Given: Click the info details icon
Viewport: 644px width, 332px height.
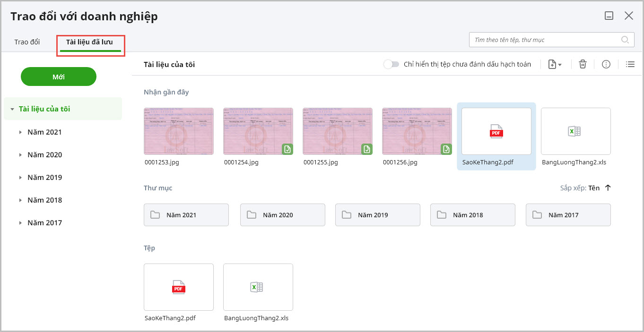Looking at the screenshot, I should pos(606,64).
